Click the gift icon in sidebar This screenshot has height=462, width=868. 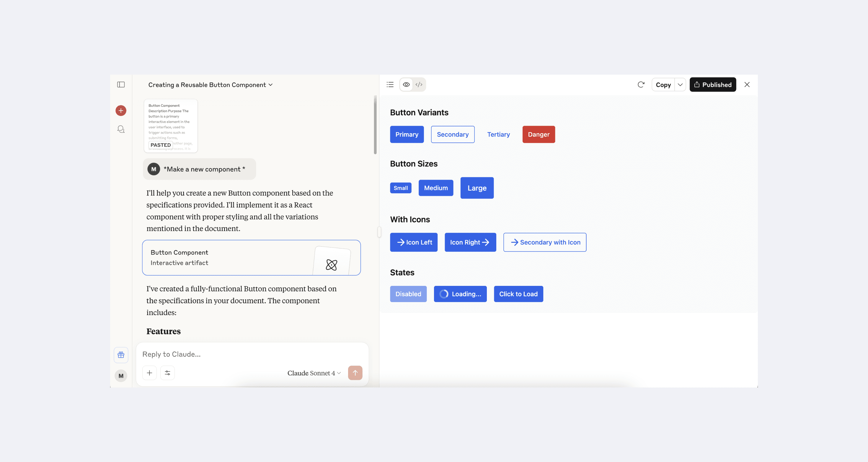[x=121, y=355]
